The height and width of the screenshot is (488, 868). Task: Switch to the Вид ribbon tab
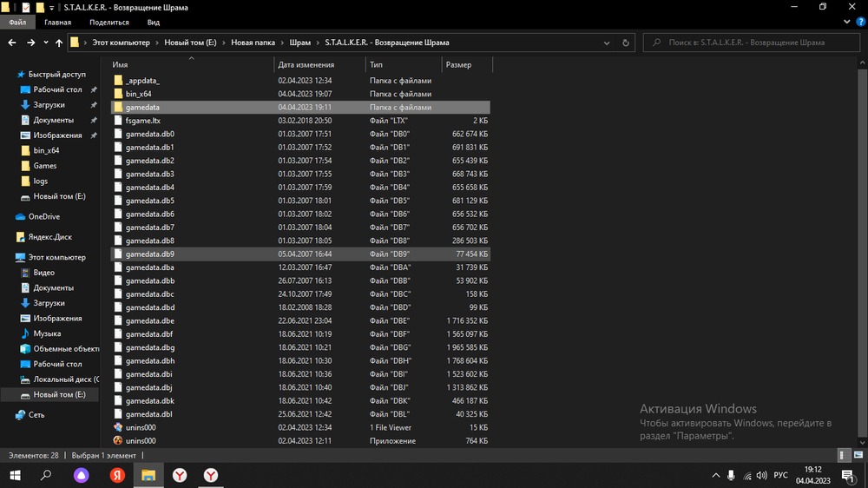click(x=153, y=23)
